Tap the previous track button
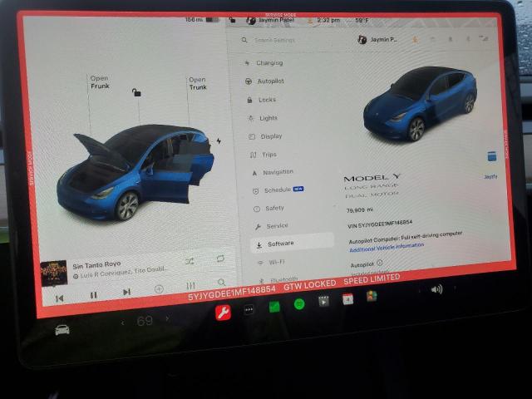Viewport: 532px width, 399px height. point(59,298)
